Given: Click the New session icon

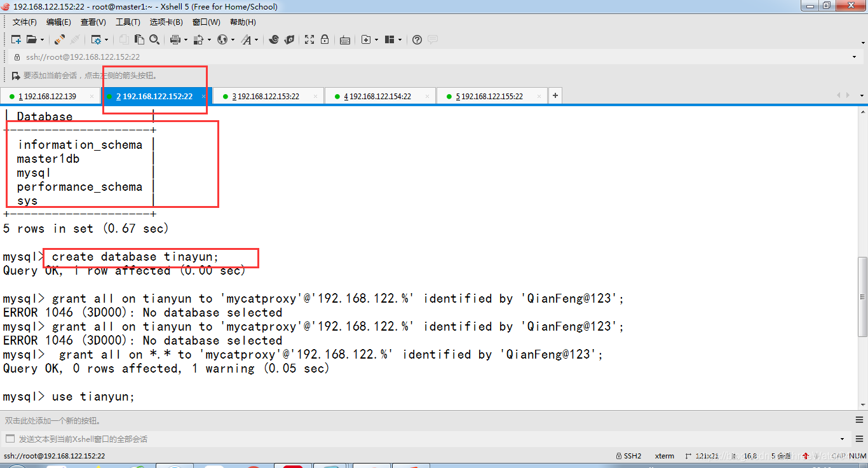Looking at the screenshot, I should click(16, 39).
